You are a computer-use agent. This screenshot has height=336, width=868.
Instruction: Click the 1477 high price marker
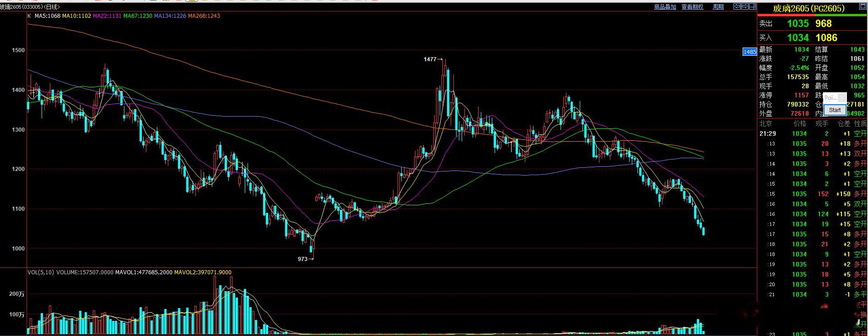tap(433, 59)
